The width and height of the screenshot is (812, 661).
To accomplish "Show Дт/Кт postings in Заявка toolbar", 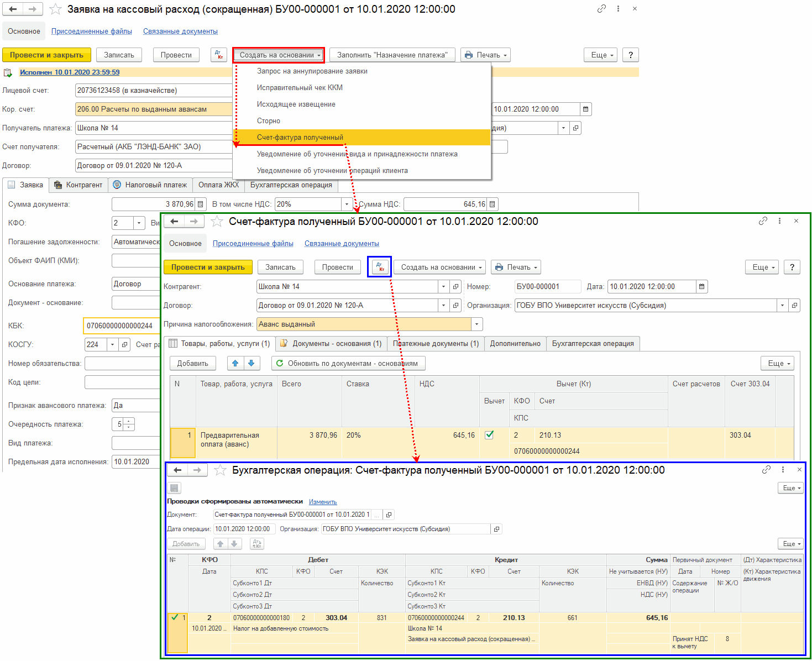I will [219, 55].
